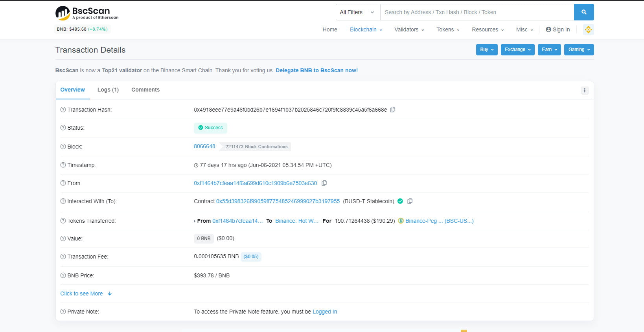Image resolution: width=644 pixels, height=332 pixels.
Task: Click the Binance-Peg token coin icon
Action: tap(401, 221)
